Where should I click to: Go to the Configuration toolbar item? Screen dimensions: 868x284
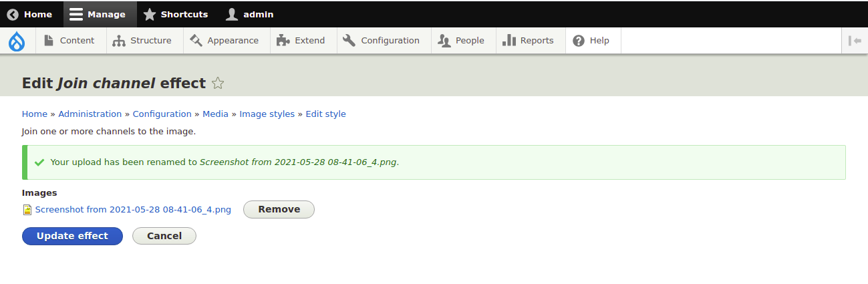pos(382,41)
